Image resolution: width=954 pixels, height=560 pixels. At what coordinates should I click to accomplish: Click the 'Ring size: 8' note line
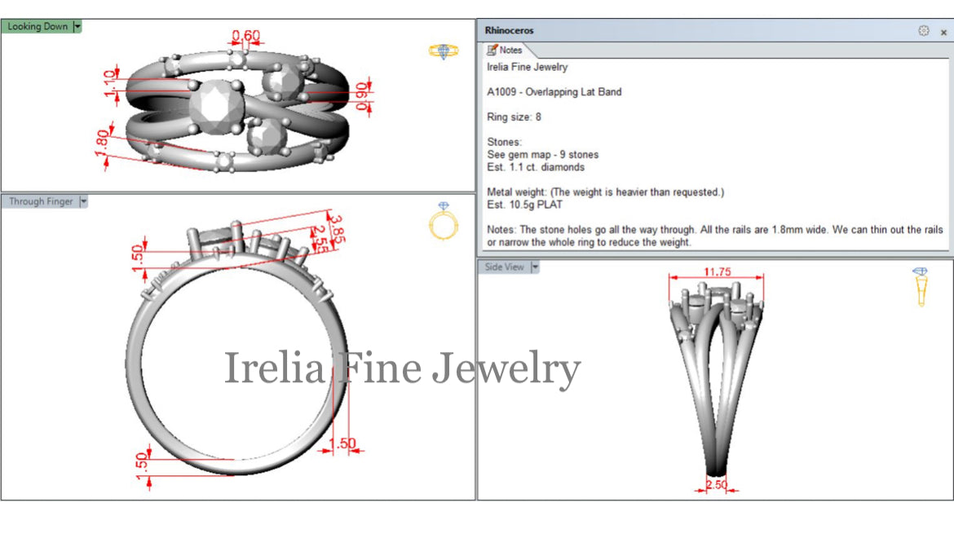tap(515, 117)
